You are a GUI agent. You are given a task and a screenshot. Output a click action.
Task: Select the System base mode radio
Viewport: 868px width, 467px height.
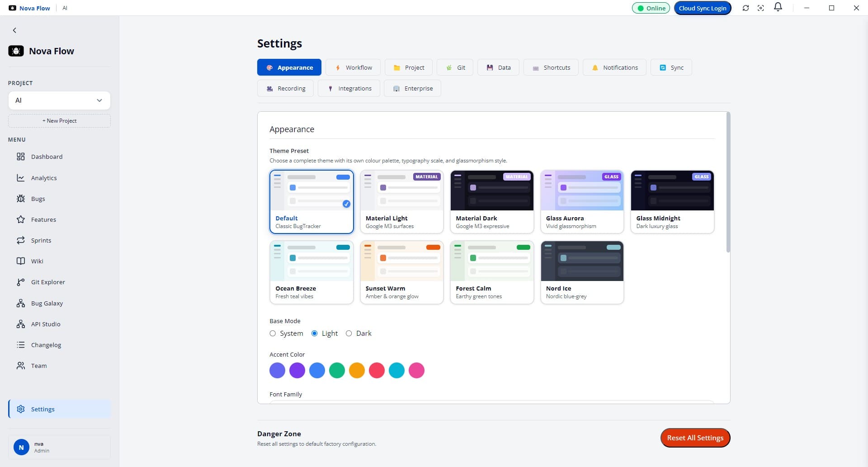273,334
